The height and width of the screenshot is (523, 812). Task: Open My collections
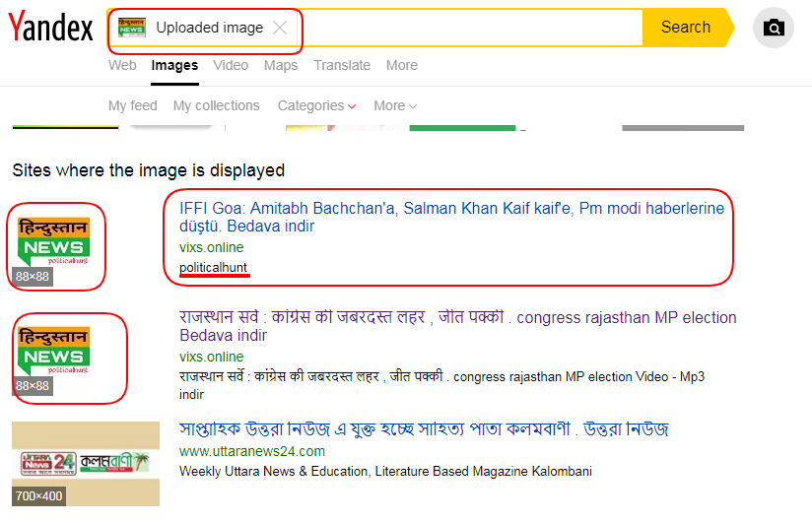click(217, 105)
